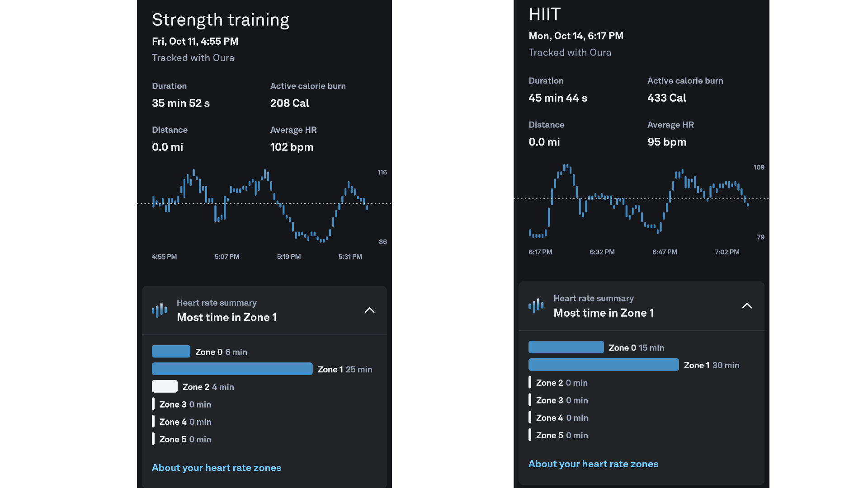This screenshot has height=488, width=868.
Task: Select the Strength training workout entry
Action: [221, 20]
